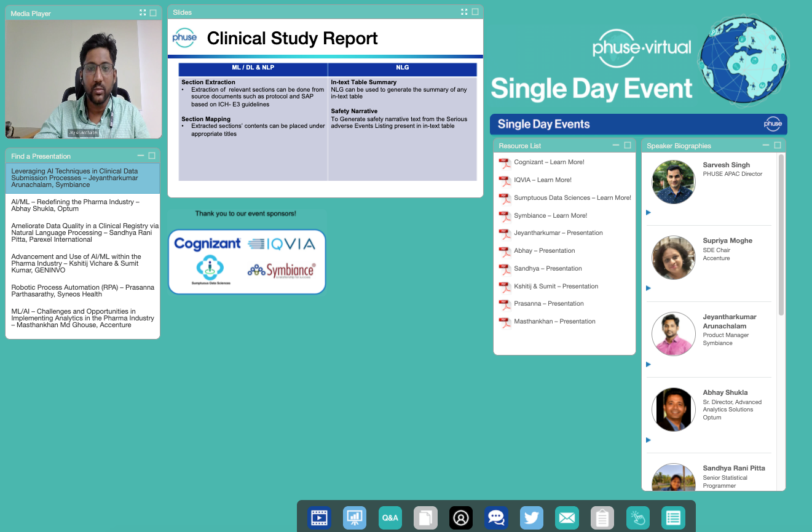Click the speaker video in Media Player
812x532 pixels.
click(84, 79)
